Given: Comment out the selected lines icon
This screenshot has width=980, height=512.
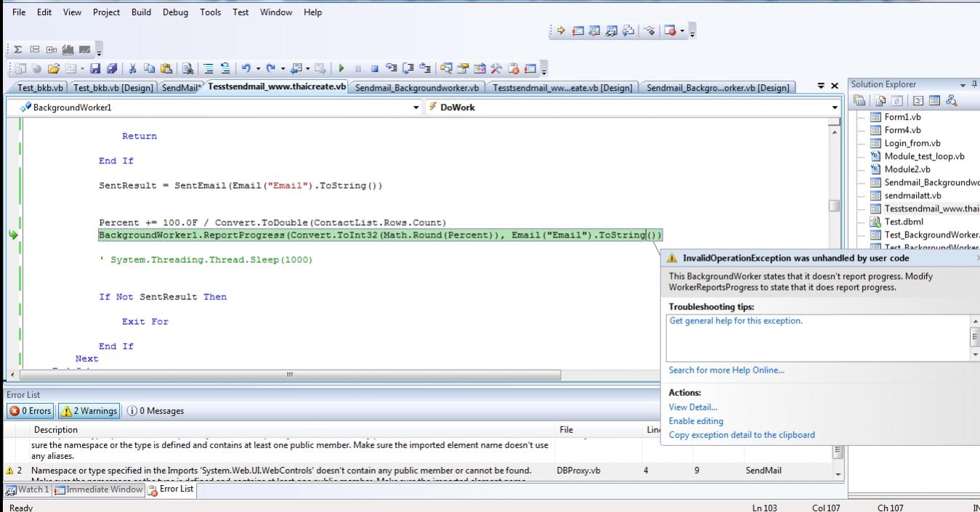Looking at the screenshot, I should 208,70.
